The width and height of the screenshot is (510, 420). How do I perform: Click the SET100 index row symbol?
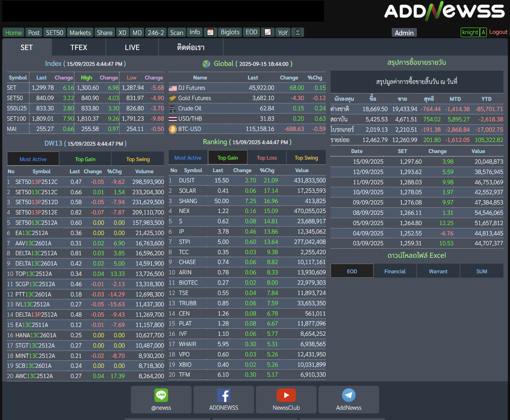coord(17,119)
